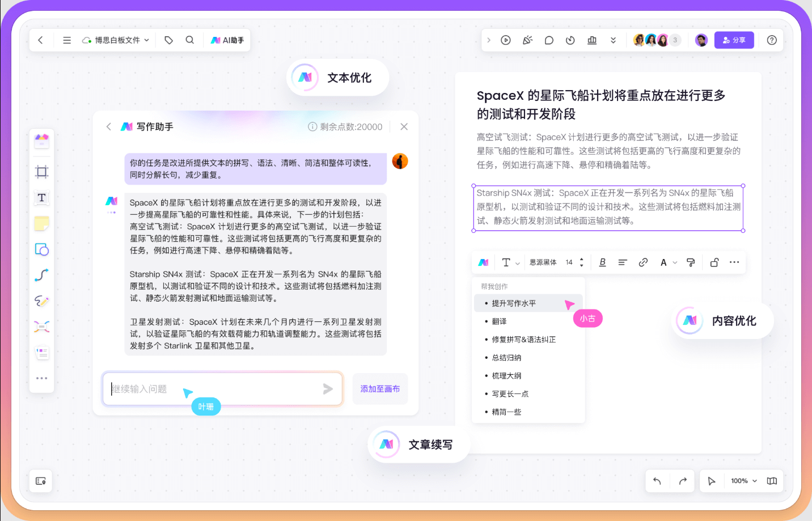
Task: Open AI icon in text format toolbar
Action: pyautogui.click(x=484, y=262)
